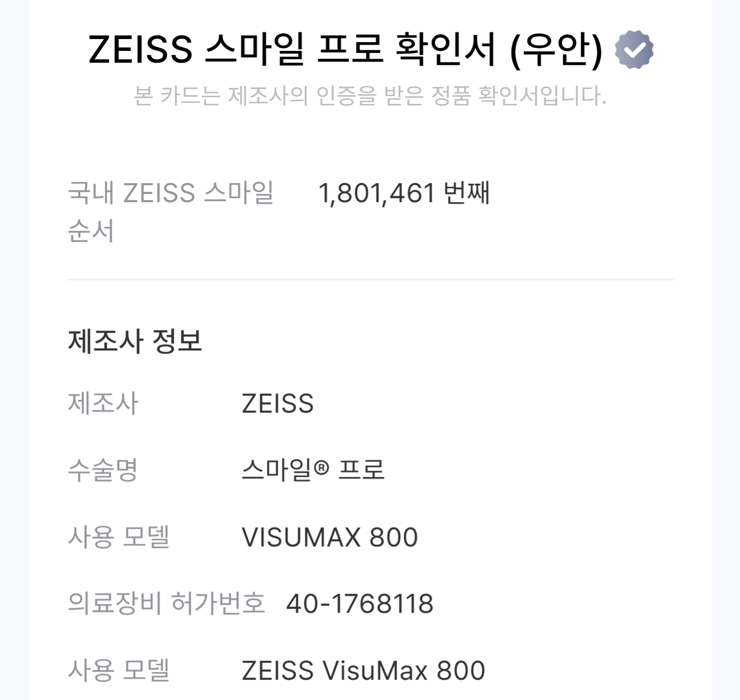
Task: Select the ZEISS manufacturer value
Action: [x=277, y=403]
